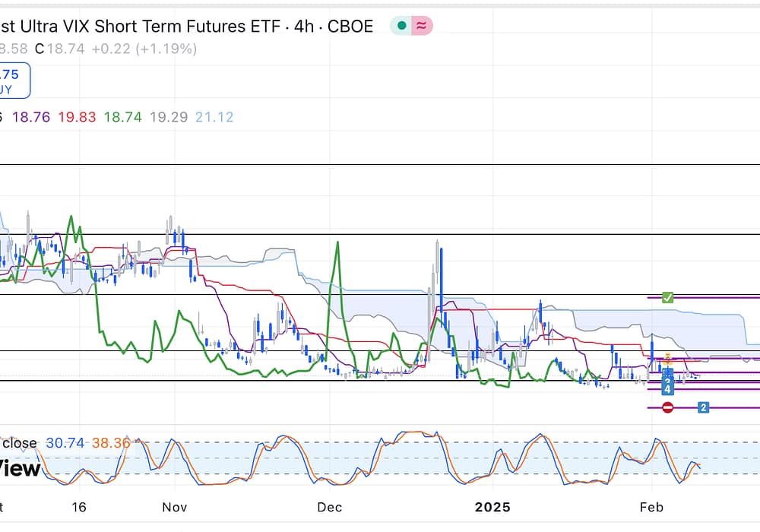Screen dimensions: 760x532
Task: Select the green checkmark marker on chart
Action: (667, 297)
